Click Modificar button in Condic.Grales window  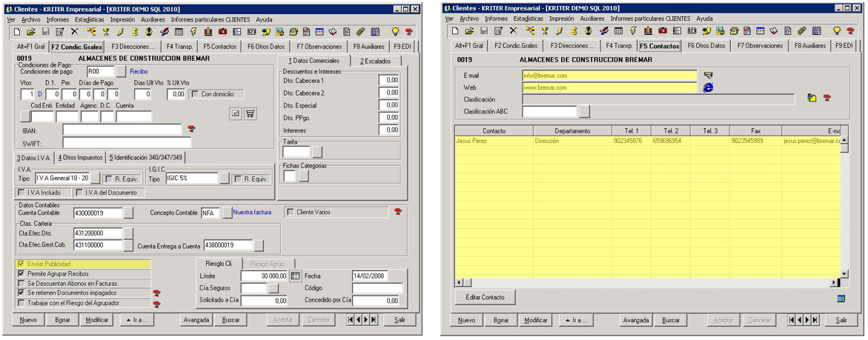pyautogui.click(x=97, y=320)
